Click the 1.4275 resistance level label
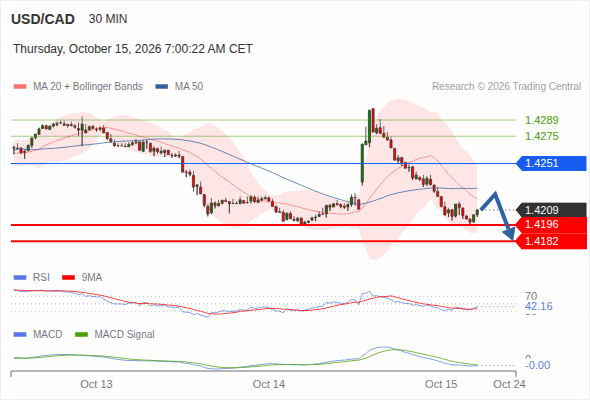 point(541,136)
